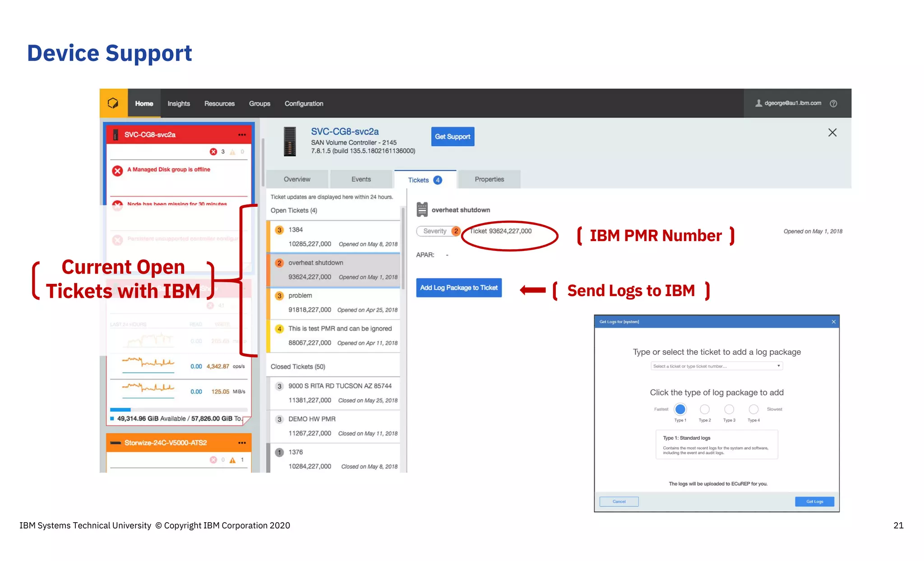This screenshot has width=924, height=561.
Task: Click the Type 1 Standard logs description box
Action: [716, 445]
